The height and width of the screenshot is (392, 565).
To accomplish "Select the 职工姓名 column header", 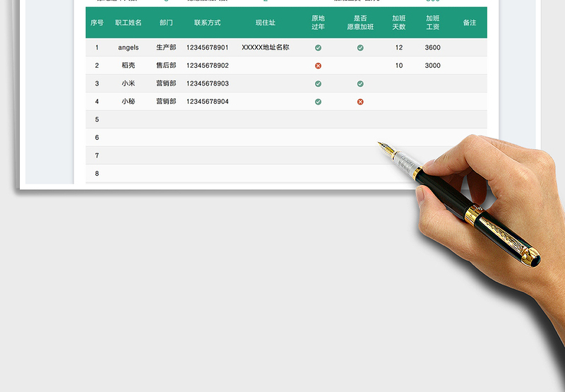I will pos(129,23).
